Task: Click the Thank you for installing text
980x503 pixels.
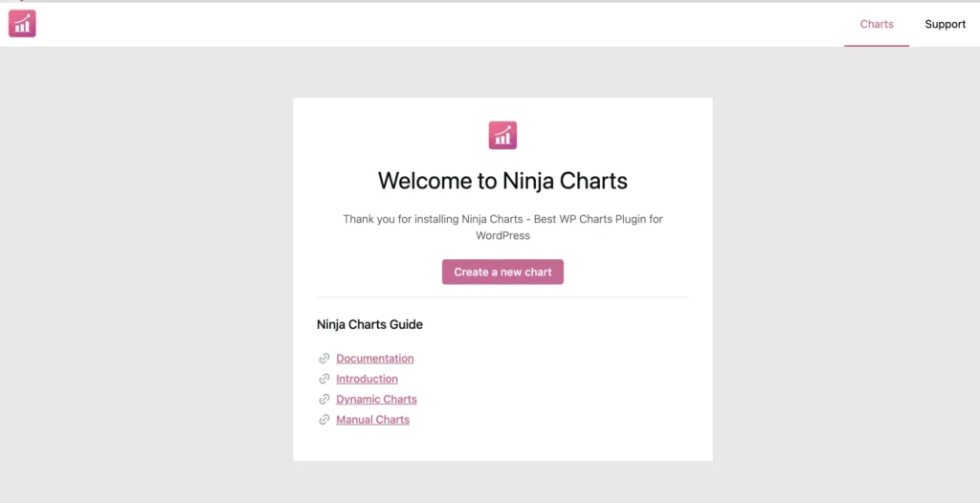Action: tap(502, 228)
